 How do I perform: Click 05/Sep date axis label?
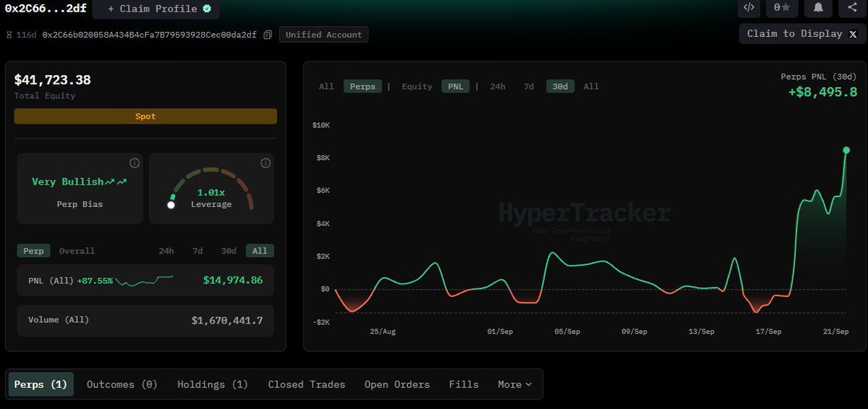tap(567, 332)
